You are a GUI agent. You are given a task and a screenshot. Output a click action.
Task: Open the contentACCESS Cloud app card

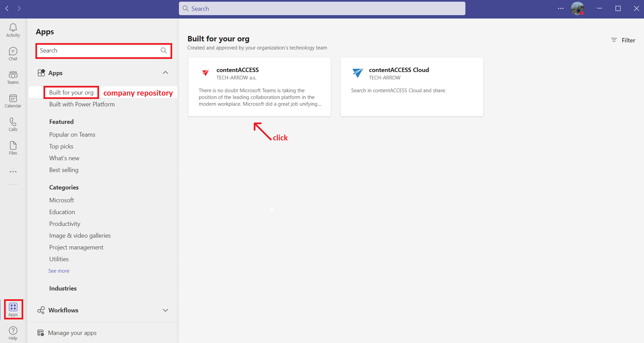[412, 87]
